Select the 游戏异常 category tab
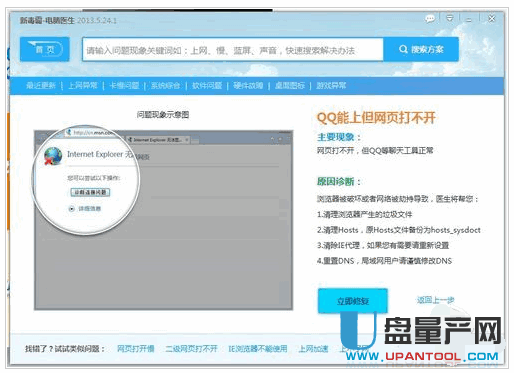Image resolution: width=514 pixels, height=373 pixels. coord(331,86)
